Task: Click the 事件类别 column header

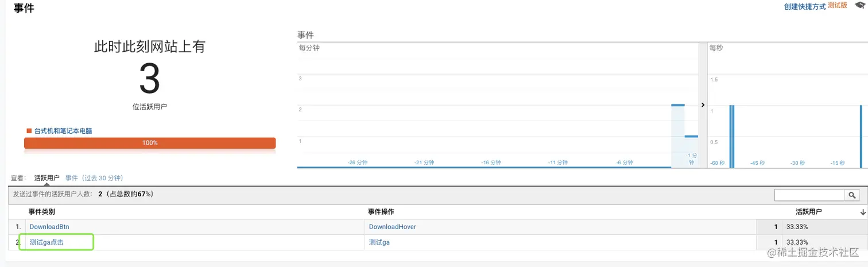Action: [41, 212]
